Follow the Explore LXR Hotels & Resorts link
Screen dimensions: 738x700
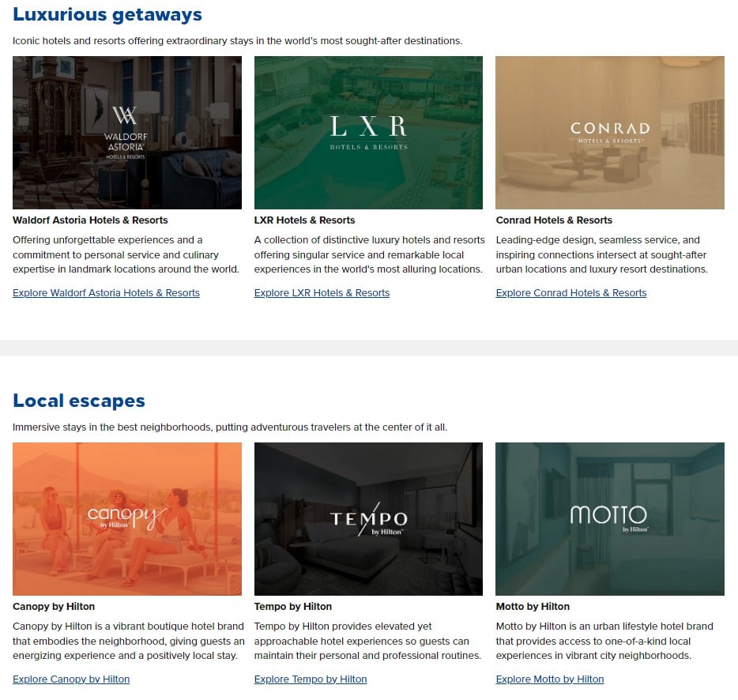[x=322, y=293]
